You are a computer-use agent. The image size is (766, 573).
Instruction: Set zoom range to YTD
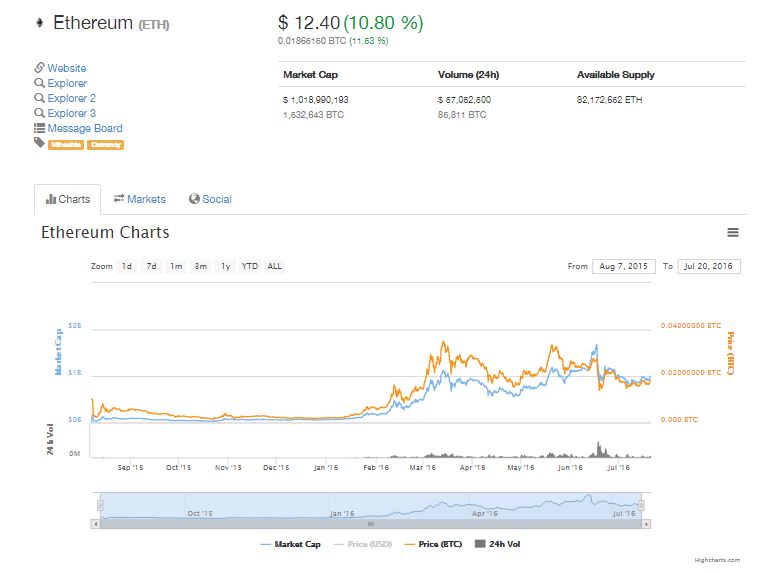click(249, 266)
